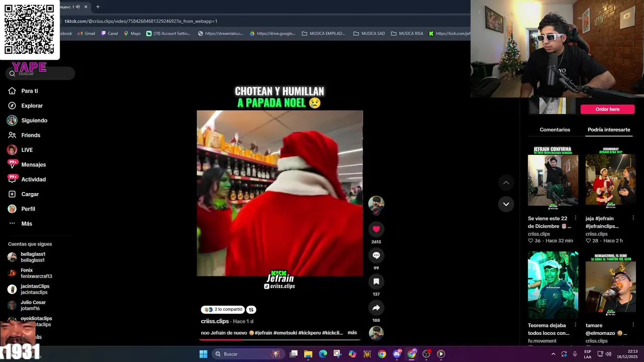
Task: Close the current browser tab
Action: (x=86, y=7)
